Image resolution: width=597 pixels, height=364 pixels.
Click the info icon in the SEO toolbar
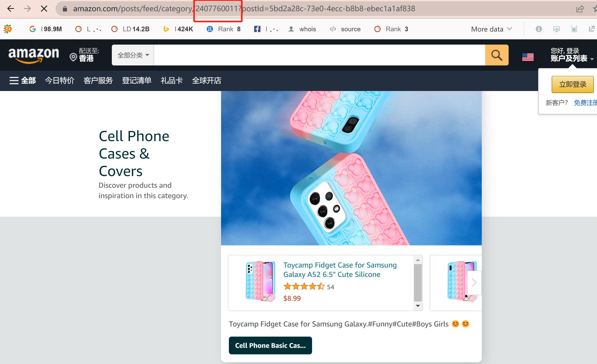(539, 29)
